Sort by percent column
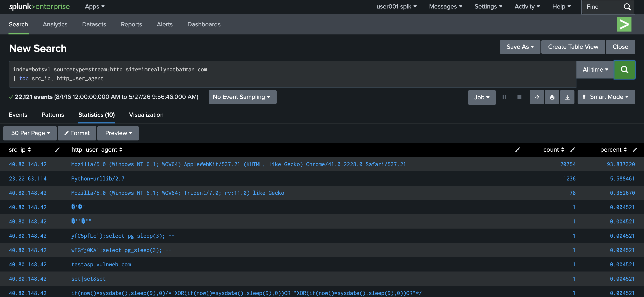 pyautogui.click(x=614, y=149)
